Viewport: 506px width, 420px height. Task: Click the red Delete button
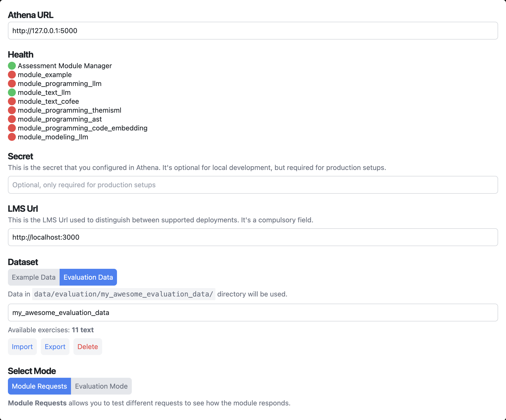88,347
